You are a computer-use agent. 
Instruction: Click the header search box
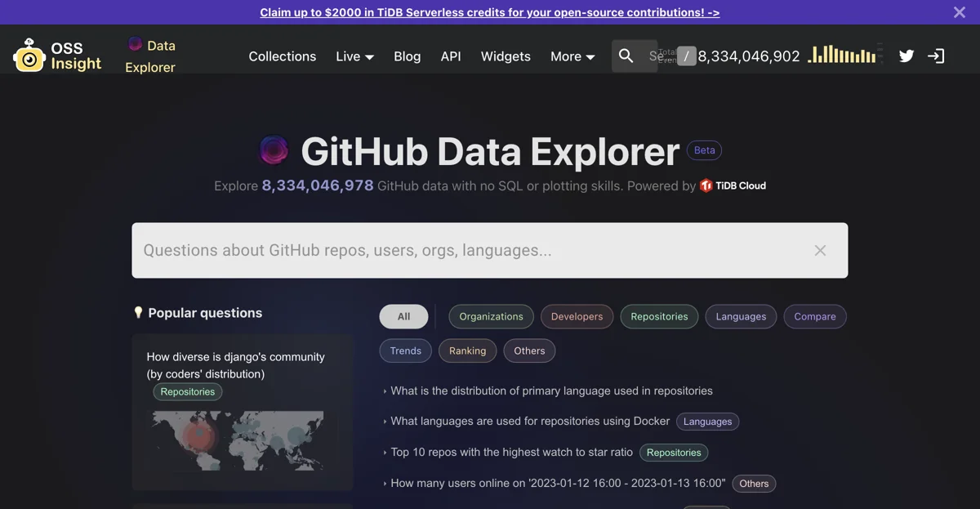tap(635, 56)
